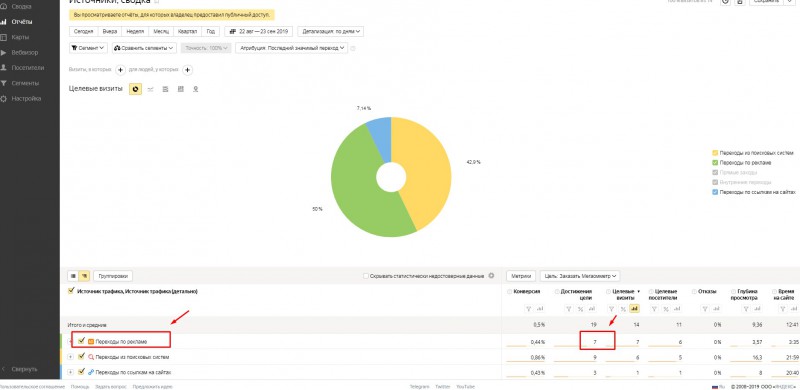Viewport: 800px width, 390px height.
Task: Open Карты in the sidebar
Action: tap(19, 37)
